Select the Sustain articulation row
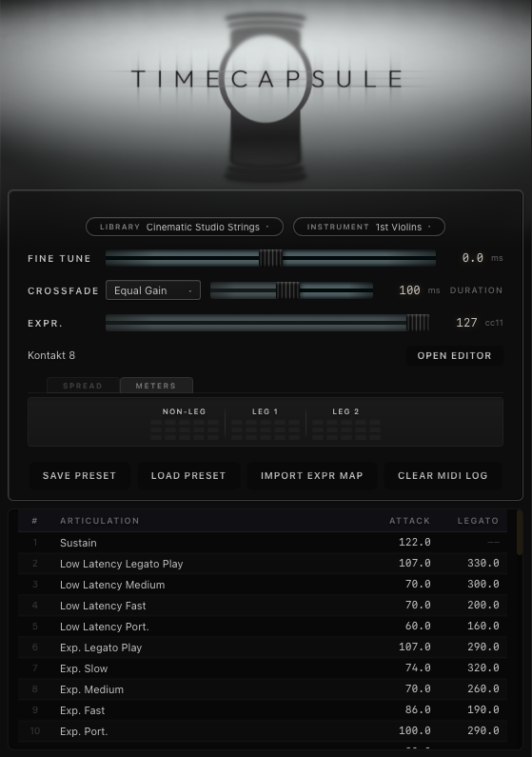 coord(263,543)
